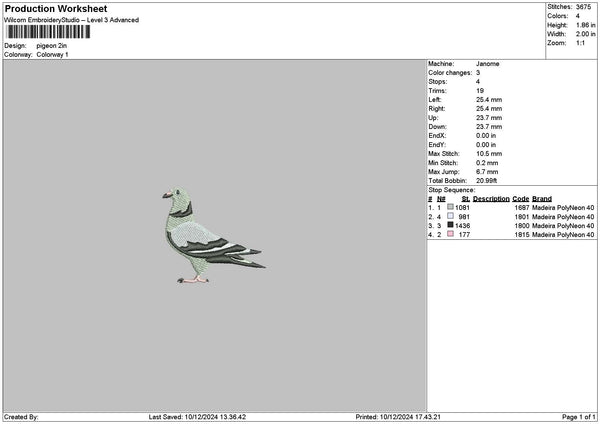
Task: Click the Stitches value 3675
Action: pyautogui.click(x=584, y=7)
